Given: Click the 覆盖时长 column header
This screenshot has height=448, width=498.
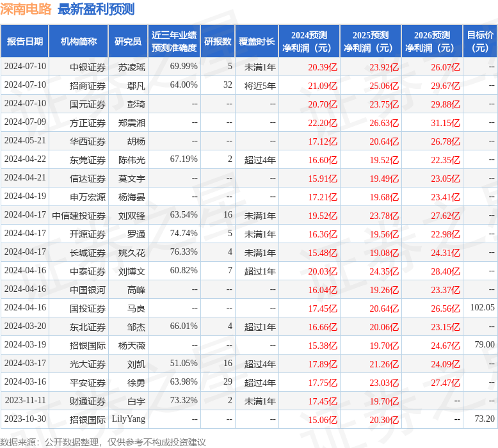Looking at the screenshot, I should (257, 42).
